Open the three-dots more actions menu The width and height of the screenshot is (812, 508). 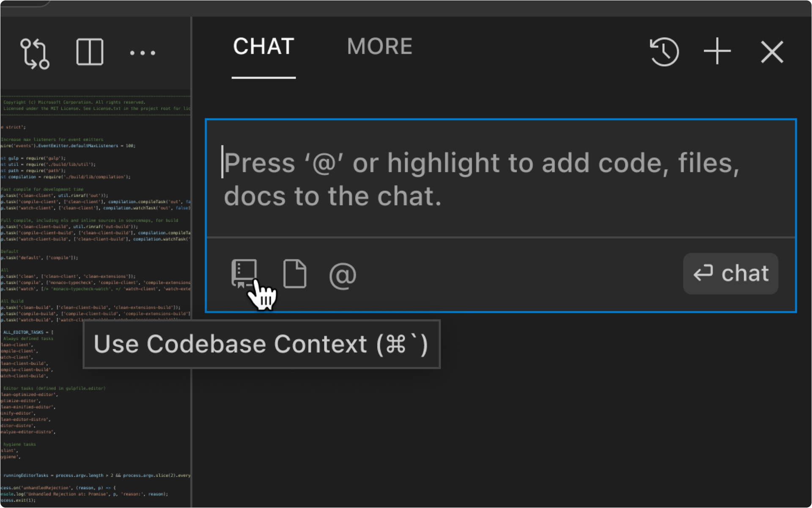tap(143, 53)
